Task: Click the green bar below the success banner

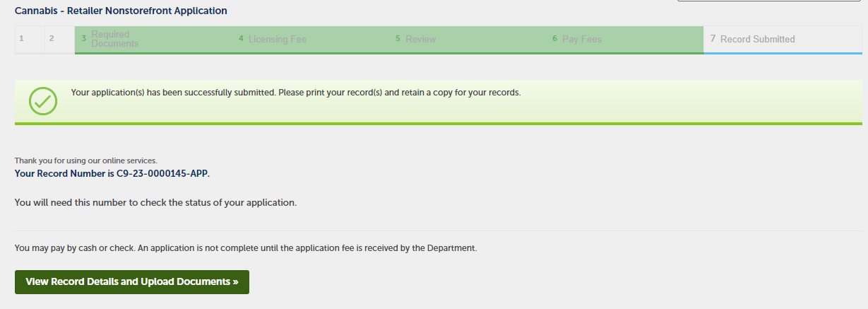Action: click(438, 124)
